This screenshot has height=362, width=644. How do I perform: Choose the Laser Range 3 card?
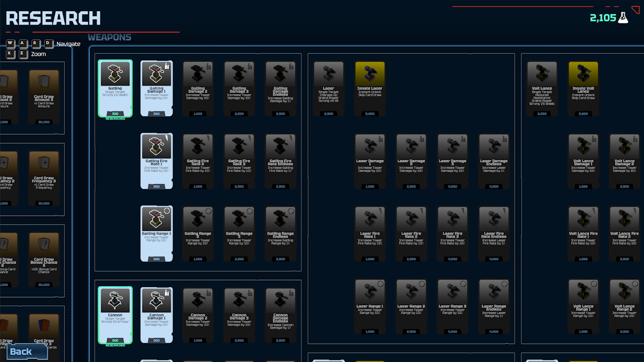pos(452,306)
